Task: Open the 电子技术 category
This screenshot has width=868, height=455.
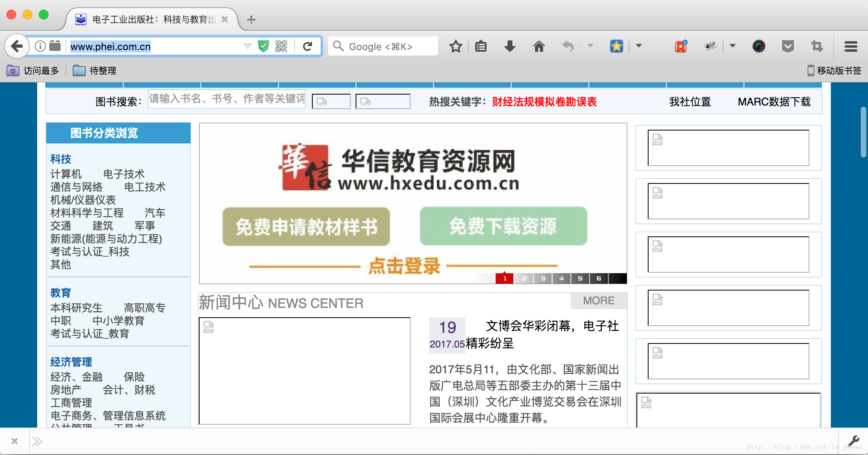Action: click(124, 174)
